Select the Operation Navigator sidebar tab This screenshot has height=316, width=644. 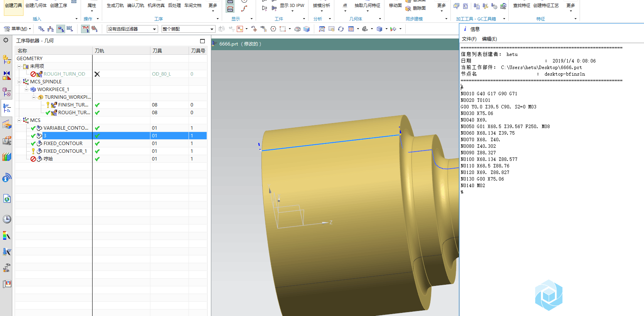pos(7,108)
